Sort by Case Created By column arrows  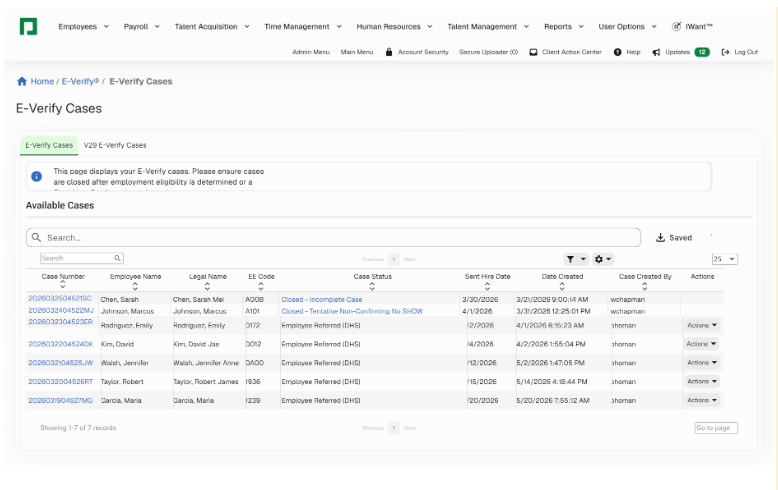click(645, 286)
